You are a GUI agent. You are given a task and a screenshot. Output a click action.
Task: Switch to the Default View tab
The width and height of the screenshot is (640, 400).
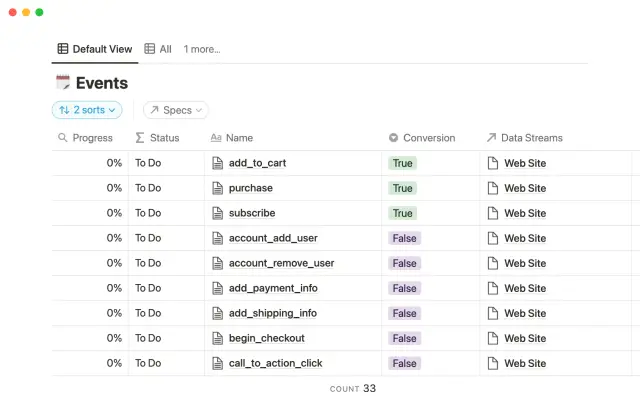[x=95, y=49]
